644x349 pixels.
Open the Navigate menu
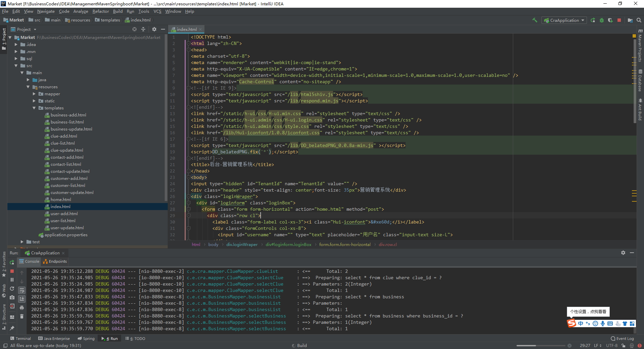pos(46,11)
